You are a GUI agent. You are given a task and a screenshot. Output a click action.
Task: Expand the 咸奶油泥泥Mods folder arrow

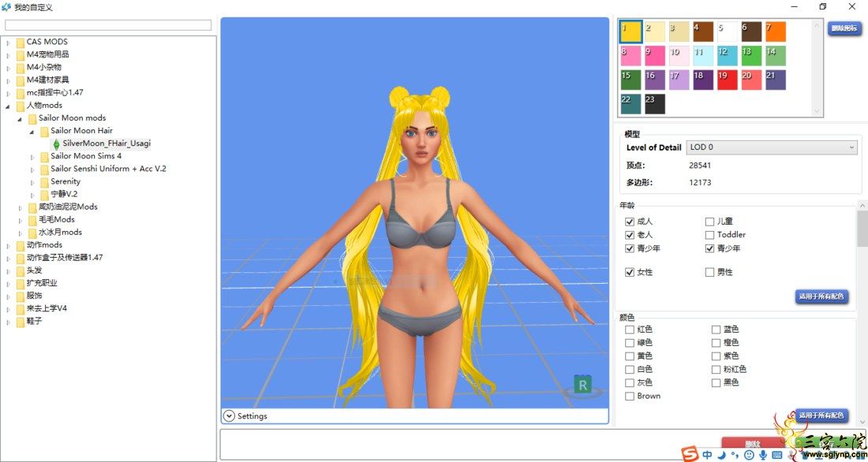pos(21,208)
